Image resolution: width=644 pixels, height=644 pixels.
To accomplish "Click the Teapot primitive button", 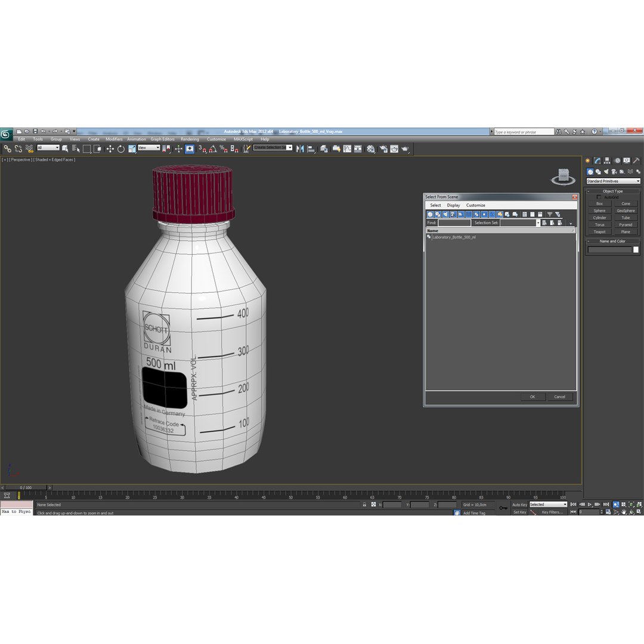I will pos(600,231).
